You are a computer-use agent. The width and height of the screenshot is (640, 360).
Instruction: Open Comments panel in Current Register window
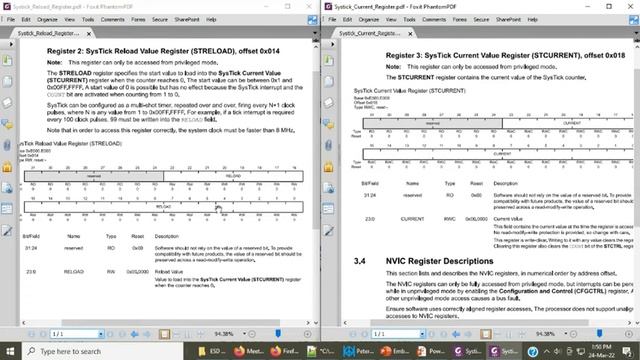pos(329,124)
